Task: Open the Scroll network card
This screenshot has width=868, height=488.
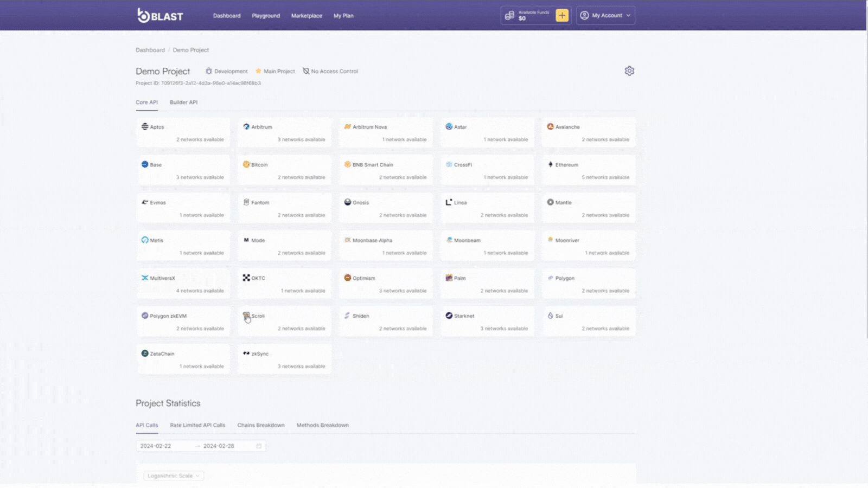Action: (285, 322)
